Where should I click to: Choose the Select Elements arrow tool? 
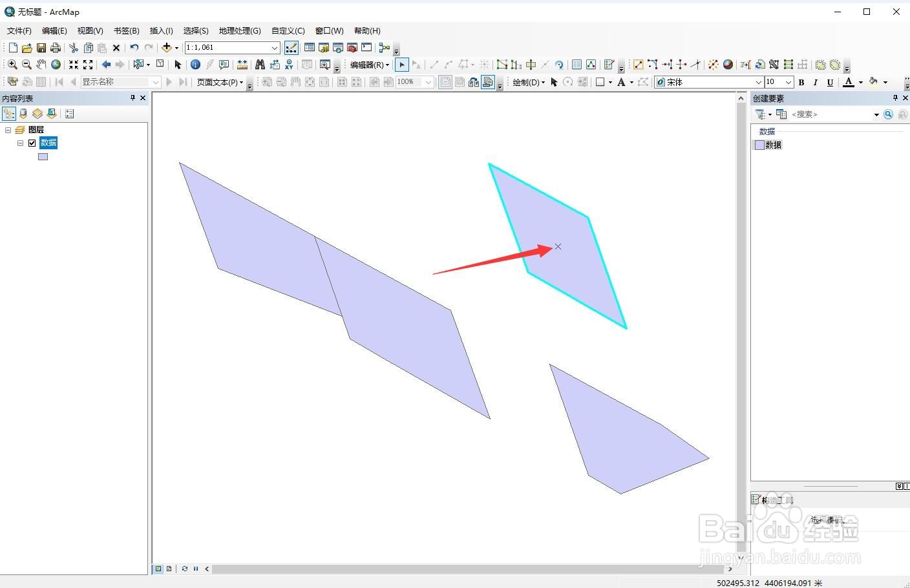[x=178, y=65]
